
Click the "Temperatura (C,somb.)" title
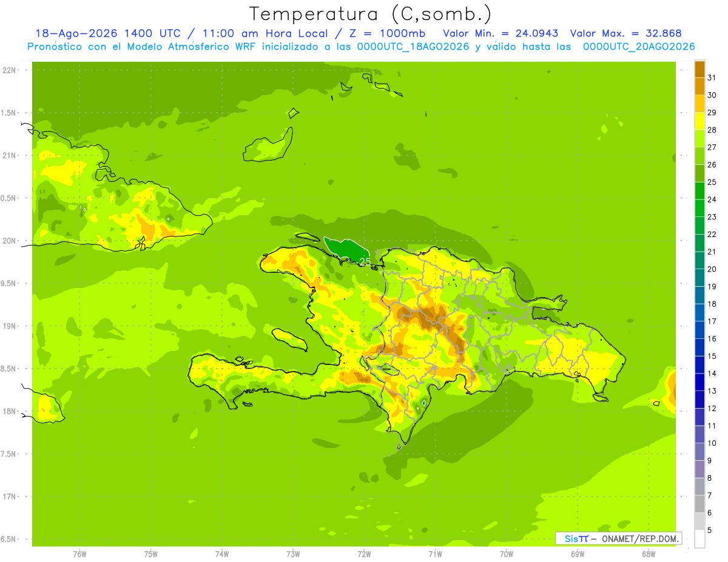point(371,14)
